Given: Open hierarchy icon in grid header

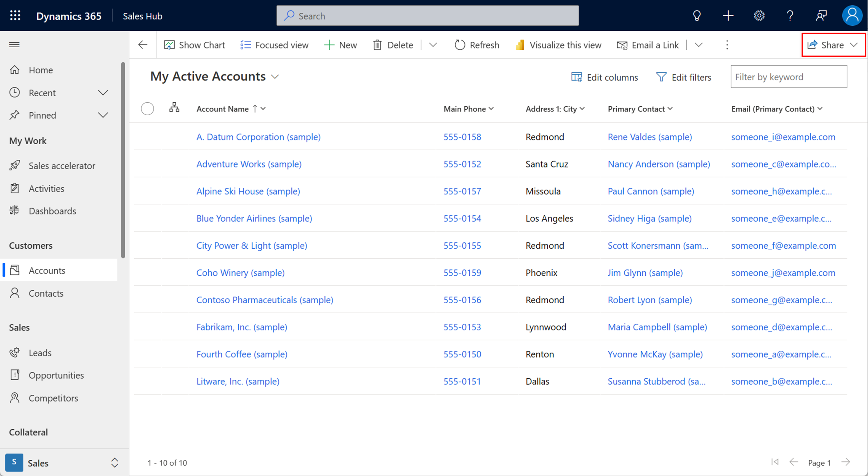Looking at the screenshot, I should coord(174,108).
